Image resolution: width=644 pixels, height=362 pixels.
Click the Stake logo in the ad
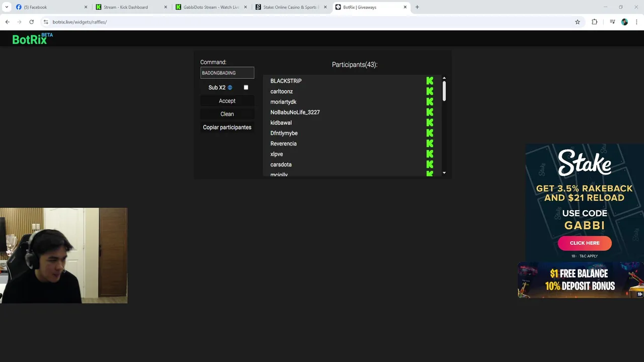[x=585, y=163]
